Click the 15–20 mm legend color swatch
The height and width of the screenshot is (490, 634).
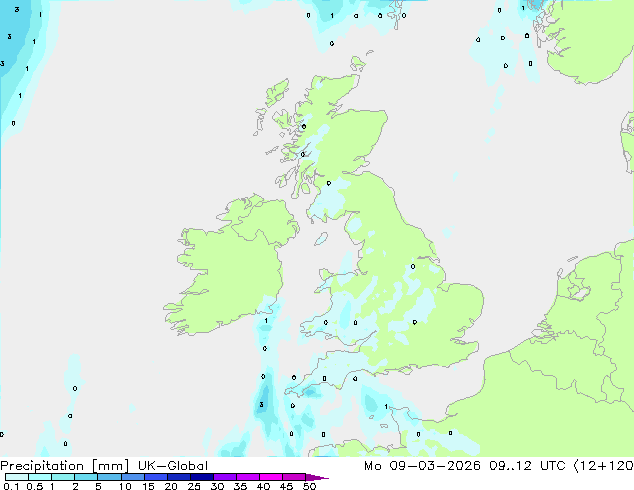click(x=156, y=477)
